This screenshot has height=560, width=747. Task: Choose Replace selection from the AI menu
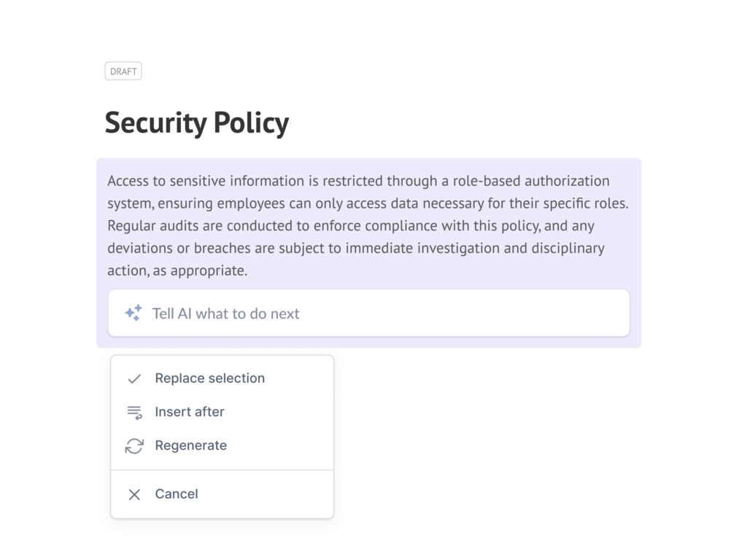tap(222, 378)
